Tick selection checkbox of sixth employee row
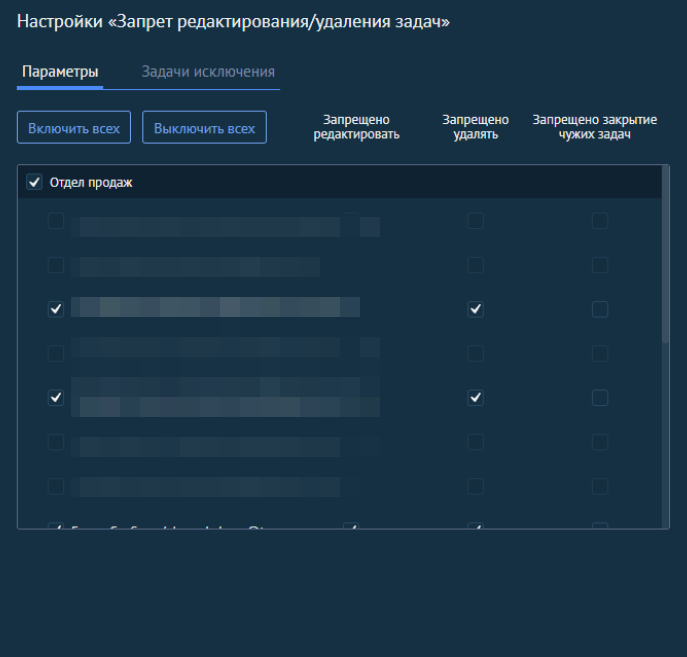The image size is (687, 657). (x=56, y=442)
